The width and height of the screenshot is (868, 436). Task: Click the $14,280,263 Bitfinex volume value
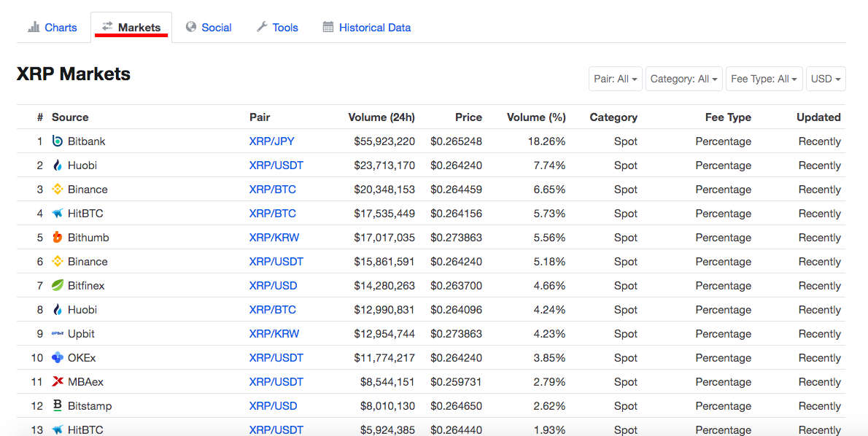pos(384,286)
